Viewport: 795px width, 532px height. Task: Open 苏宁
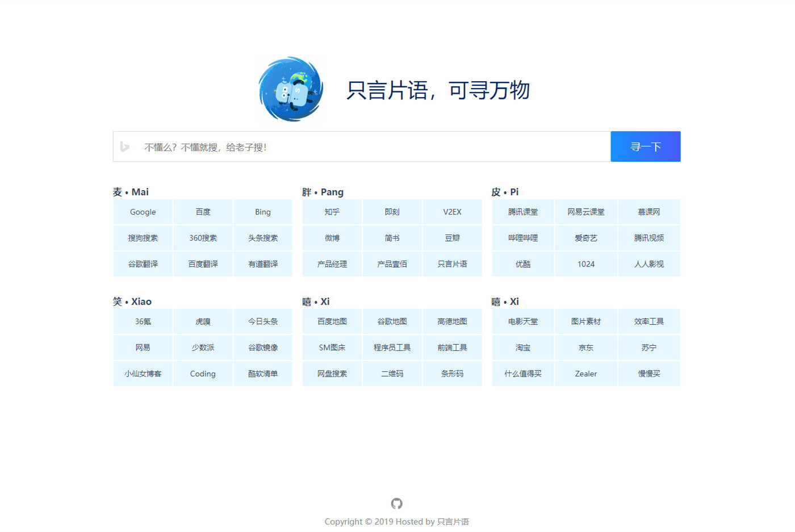[649, 347]
